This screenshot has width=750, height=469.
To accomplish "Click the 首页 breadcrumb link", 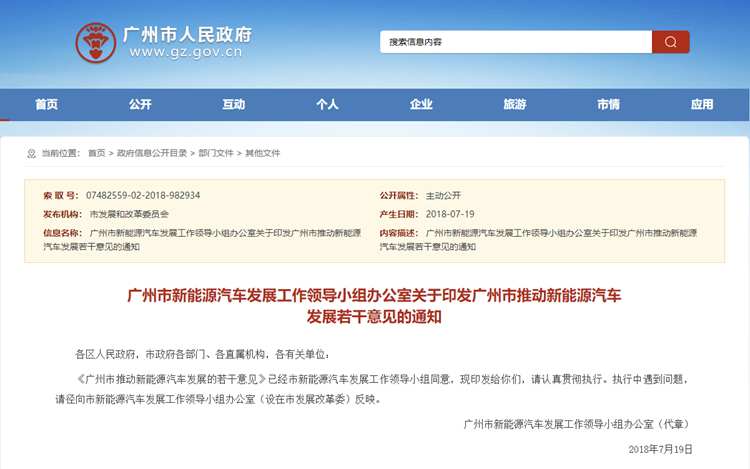I will [x=96, y=153].
